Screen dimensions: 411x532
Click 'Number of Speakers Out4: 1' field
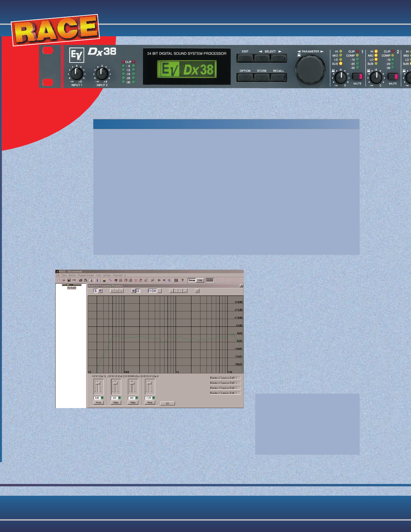pos(225,378)
